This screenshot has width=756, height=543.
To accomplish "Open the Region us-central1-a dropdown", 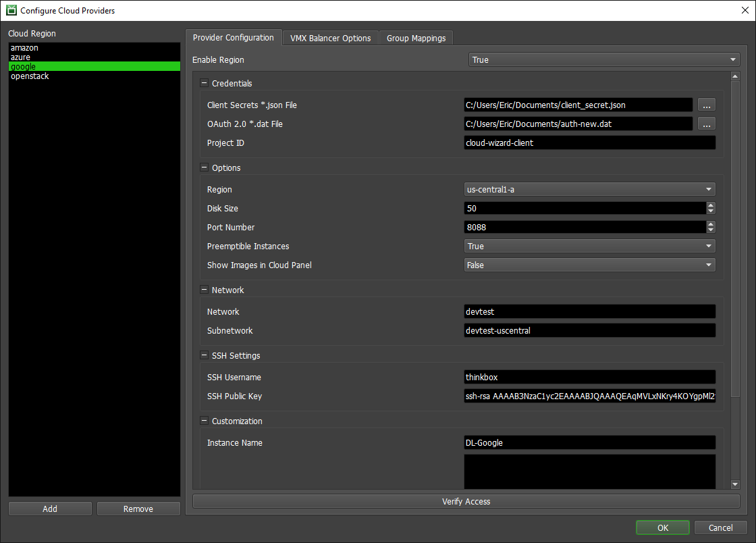I will 590,190.
